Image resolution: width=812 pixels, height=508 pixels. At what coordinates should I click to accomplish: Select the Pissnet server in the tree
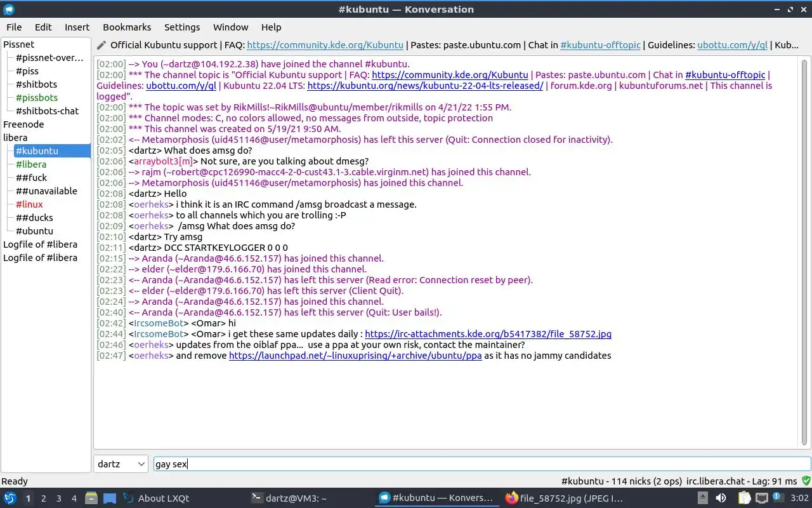[19, 44]
